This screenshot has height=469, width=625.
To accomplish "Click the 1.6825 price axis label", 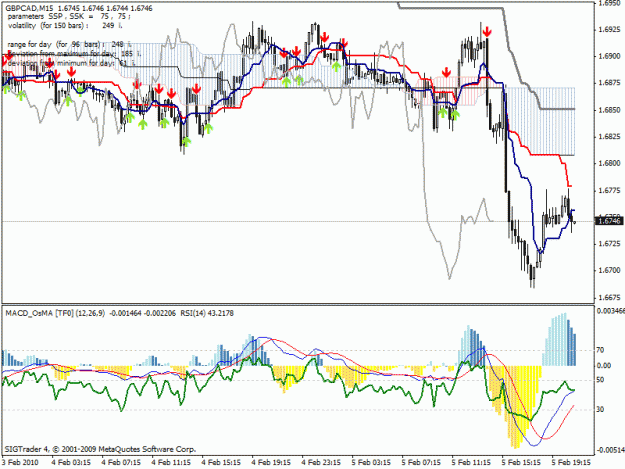I will 609,137.
